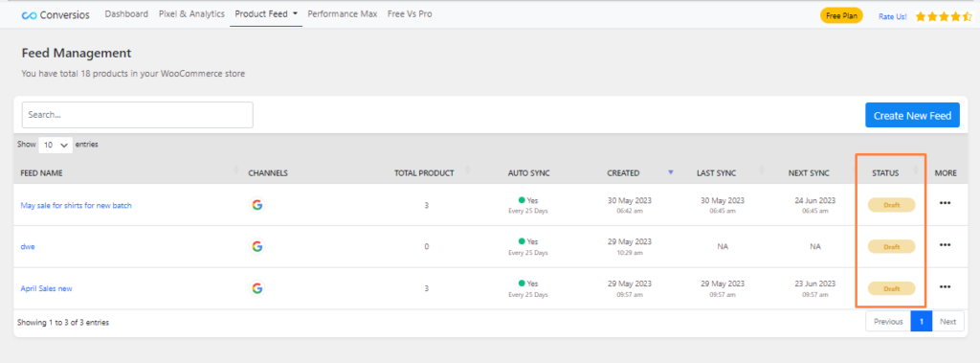Click the five-star rating icons
This screenshot has height=363, width=980.
point(944,17)
